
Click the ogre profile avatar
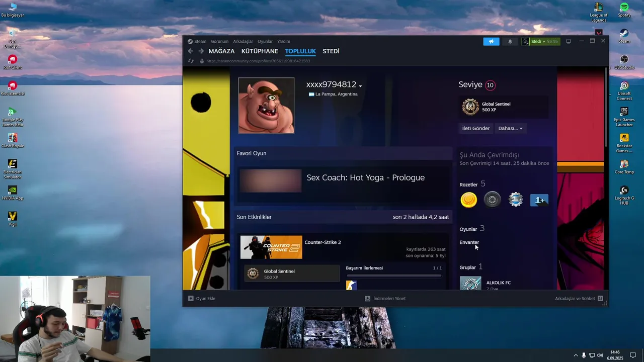pos(266,106)
